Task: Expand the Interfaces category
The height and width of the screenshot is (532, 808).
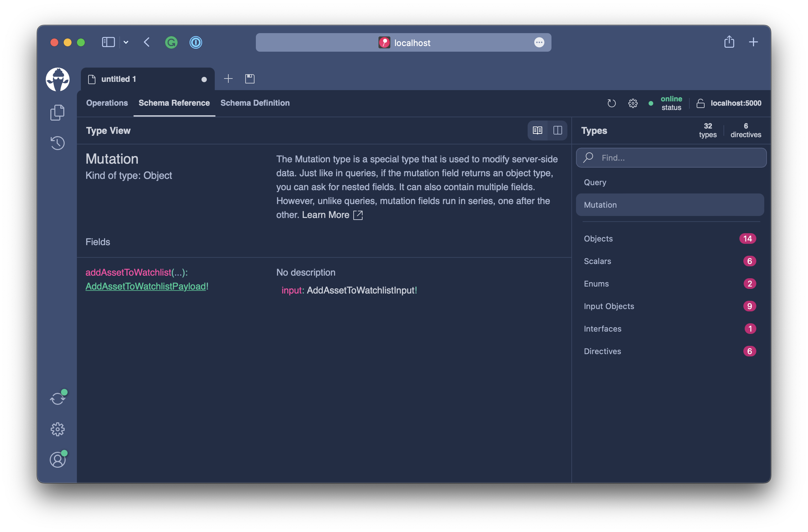Action: (670, 329)
